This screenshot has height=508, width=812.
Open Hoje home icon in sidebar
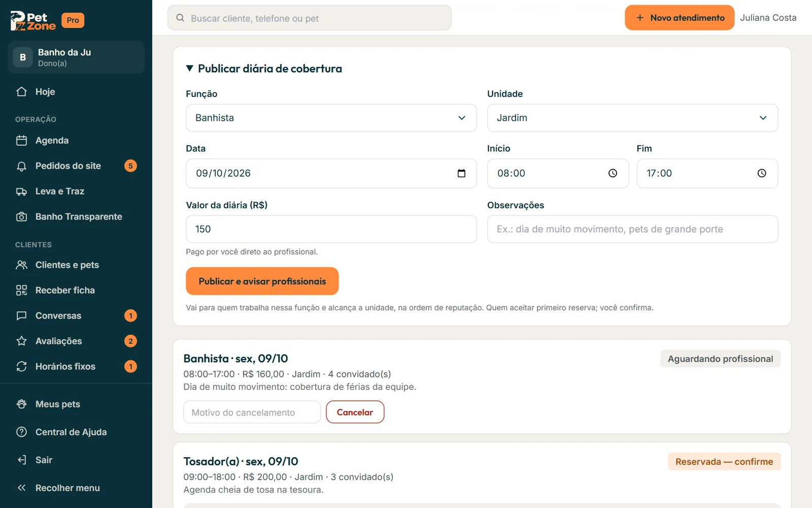tap(21, 91)
